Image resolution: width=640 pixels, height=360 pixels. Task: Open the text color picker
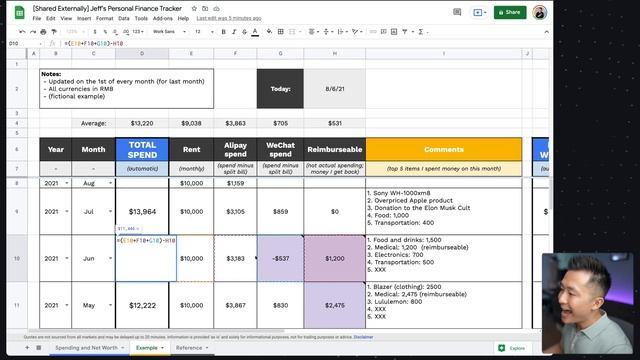[255, 32]
